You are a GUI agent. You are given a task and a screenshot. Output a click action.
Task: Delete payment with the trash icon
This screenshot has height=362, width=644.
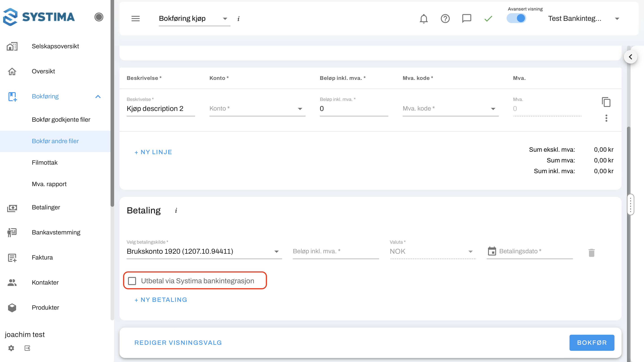pyautogui.click(x=591, y=253)
